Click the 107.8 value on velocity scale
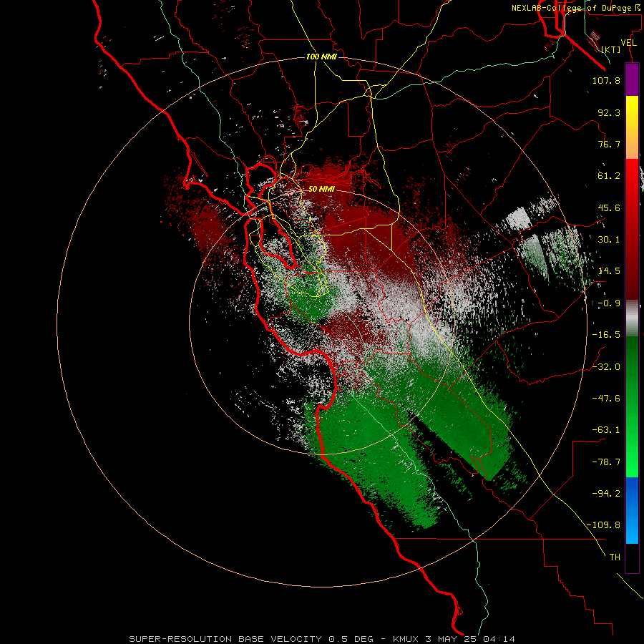The height and width of the screenshot is (644, 644). 606,80
